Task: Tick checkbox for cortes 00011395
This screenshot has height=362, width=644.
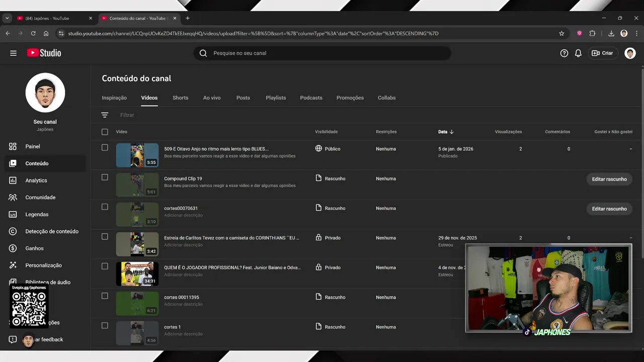Action: (105, 296)
